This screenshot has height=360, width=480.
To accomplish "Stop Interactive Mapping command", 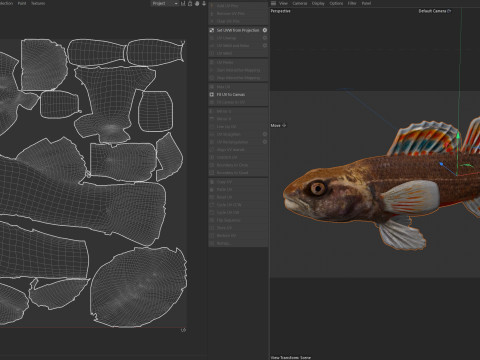I will tap(238, 78).
